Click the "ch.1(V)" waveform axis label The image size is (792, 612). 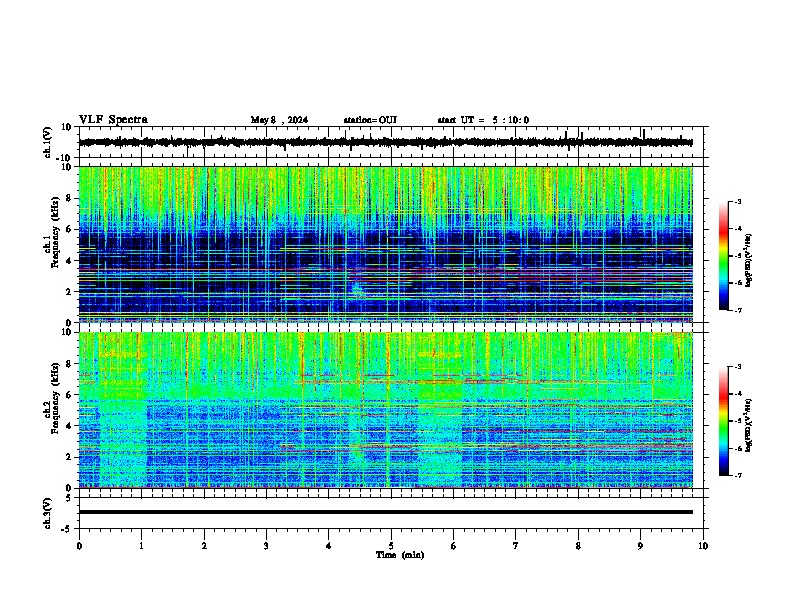tap(48, 142)
